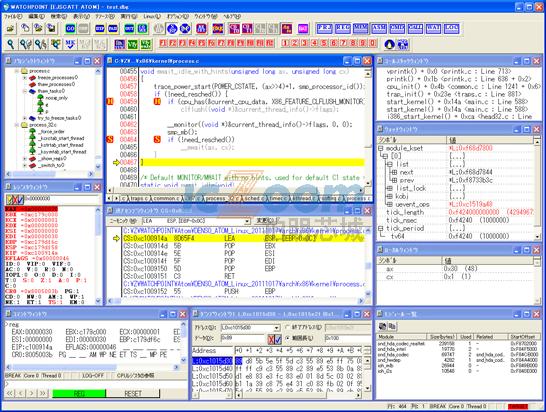The image size is (546, 412).
Task: Click the source window vertical scrollbar
Action: coord(368,127)
